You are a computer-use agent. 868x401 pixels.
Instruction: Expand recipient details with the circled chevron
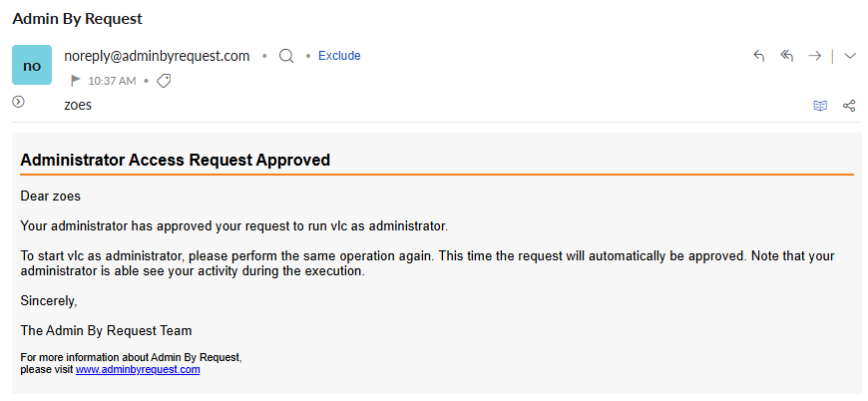pyautogui.click(x=19, y=101)
